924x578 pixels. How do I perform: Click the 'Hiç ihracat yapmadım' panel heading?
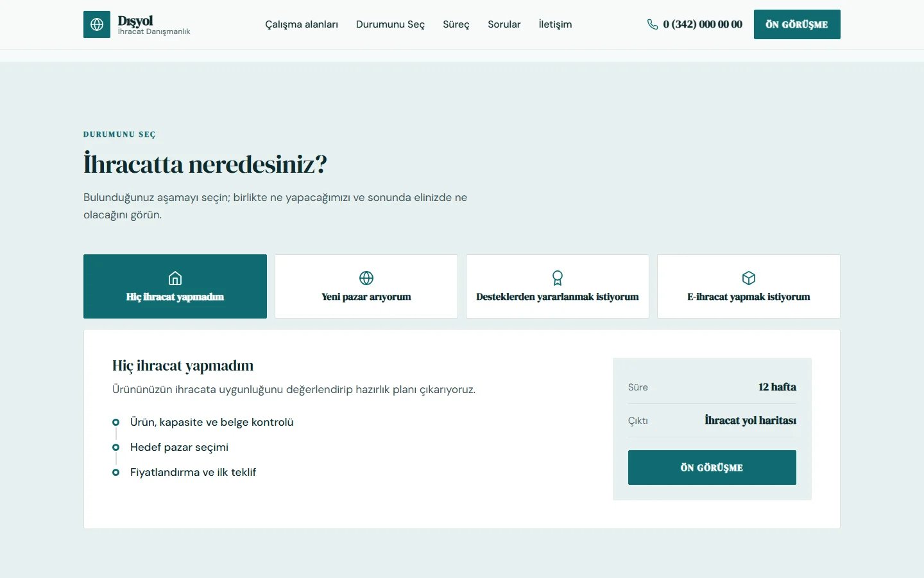pyautogui.click(x=183, y=365)
